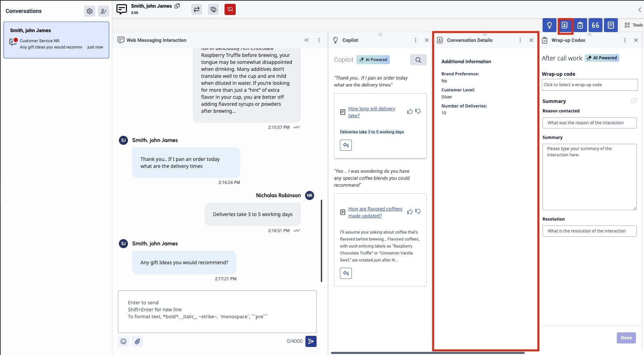This screenshot has width=644, height=355.
Task: Open the wrap-up code selection dropdown
Action: pyautogui.click(x=590, y=85)
